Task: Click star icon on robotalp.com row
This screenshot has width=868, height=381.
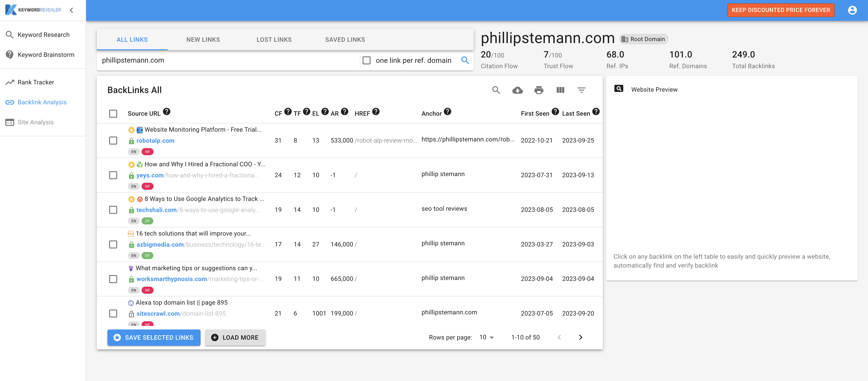Action: [131, 130]
